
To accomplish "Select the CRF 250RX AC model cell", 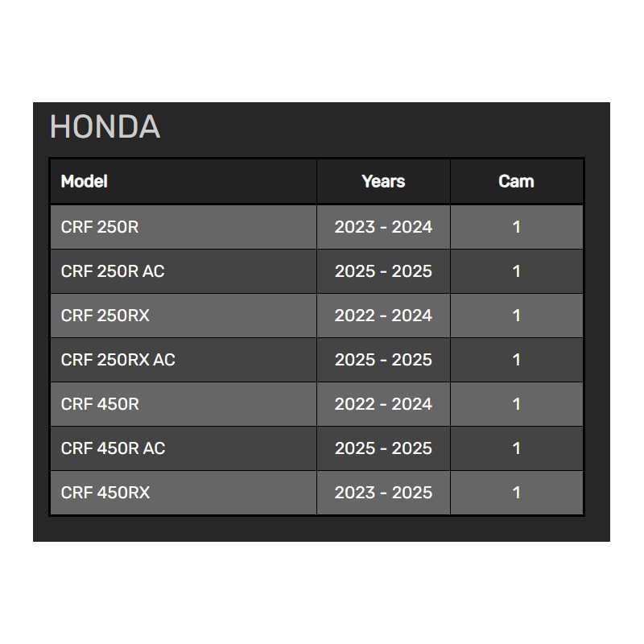I will coord(118,360).
